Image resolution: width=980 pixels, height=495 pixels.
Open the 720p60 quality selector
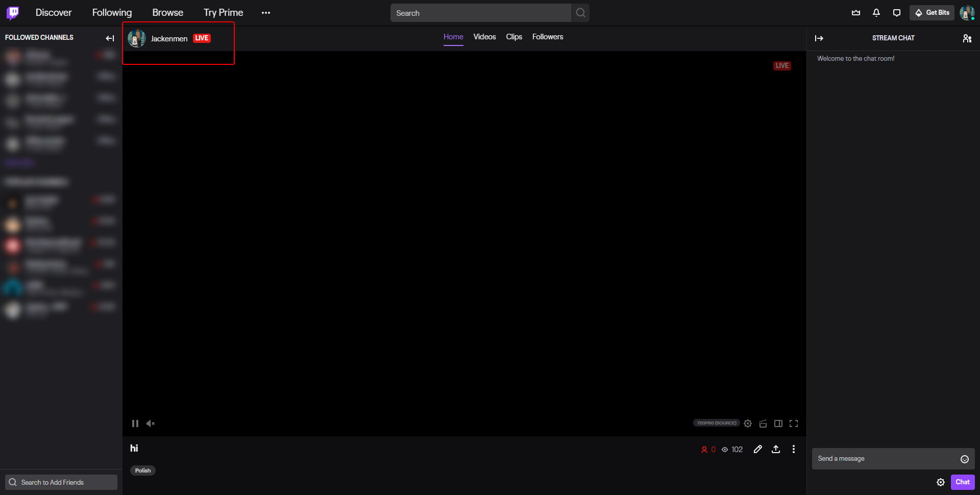click(716, 423)
